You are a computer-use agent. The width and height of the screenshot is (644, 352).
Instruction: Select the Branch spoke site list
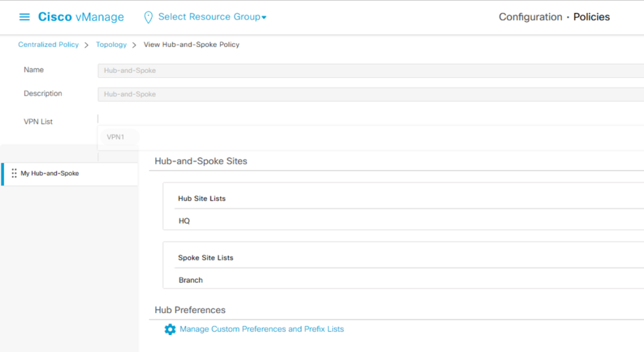191,280
